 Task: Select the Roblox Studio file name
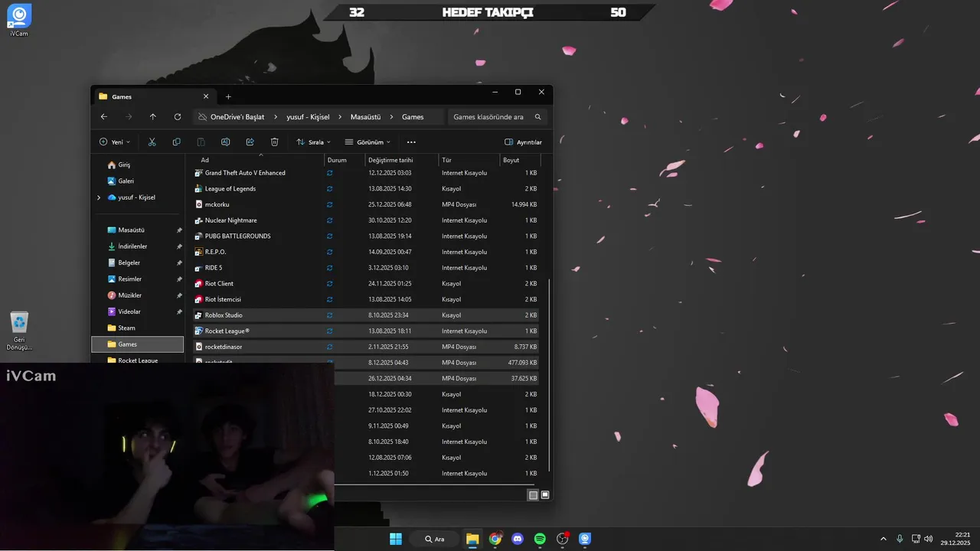[224, 315]
